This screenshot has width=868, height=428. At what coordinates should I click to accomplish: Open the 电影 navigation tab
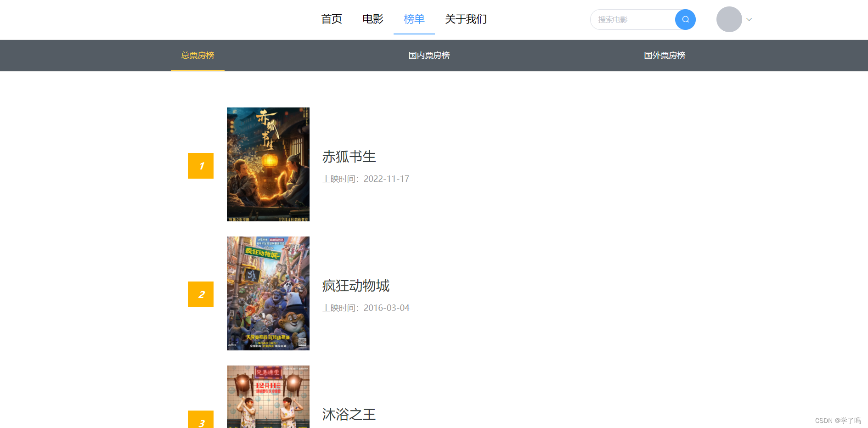[373, 19]
